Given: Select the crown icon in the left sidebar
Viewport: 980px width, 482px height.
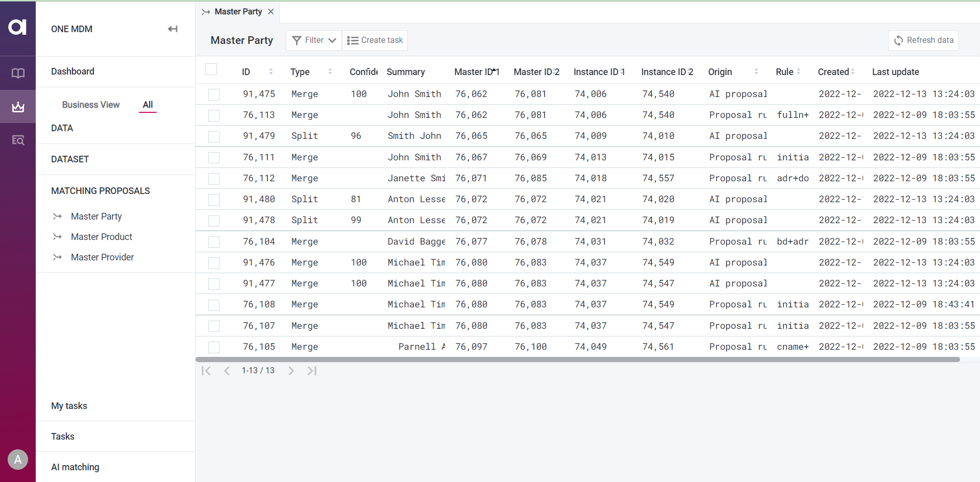Looking at the screenshot, I should 18,107.
